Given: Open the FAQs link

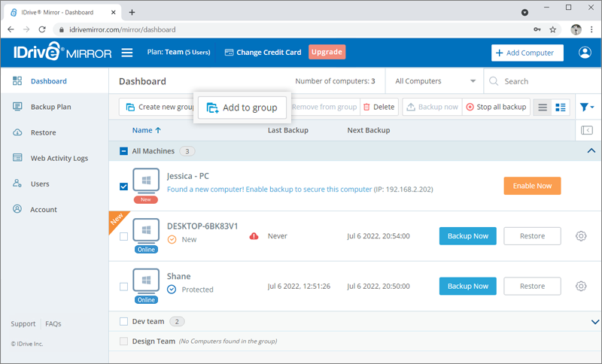Looking at the screenshot, I should (x=53, y=324).
